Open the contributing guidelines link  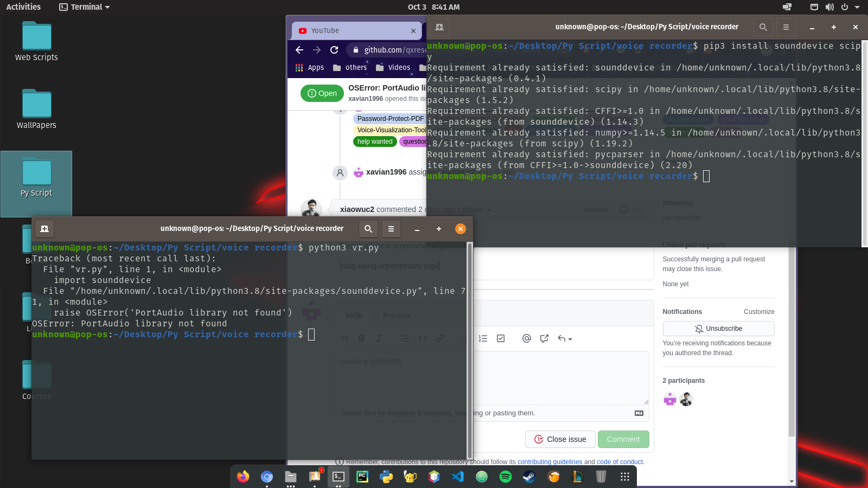pyautogui.click(x=550, y=462)
